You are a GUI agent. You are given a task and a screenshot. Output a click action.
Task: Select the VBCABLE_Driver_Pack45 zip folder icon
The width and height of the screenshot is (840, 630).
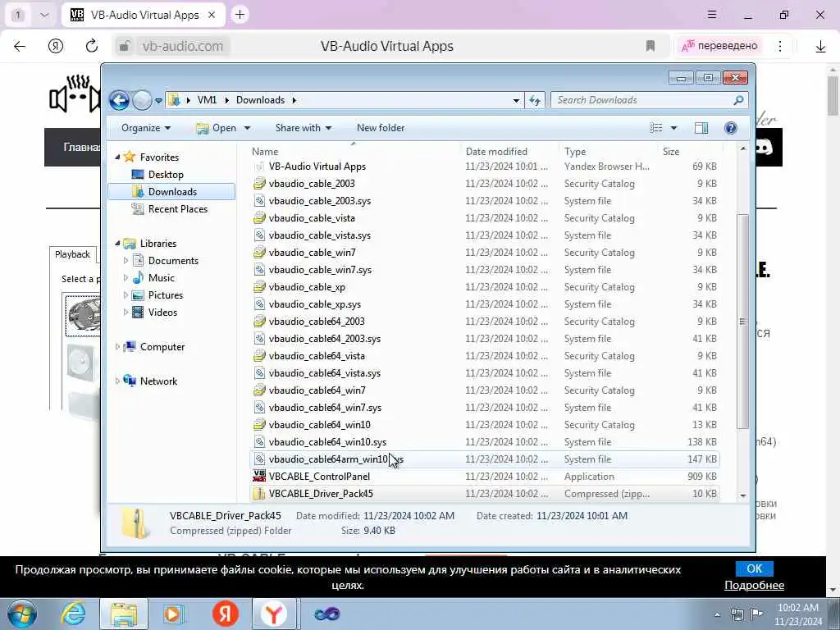259,493
